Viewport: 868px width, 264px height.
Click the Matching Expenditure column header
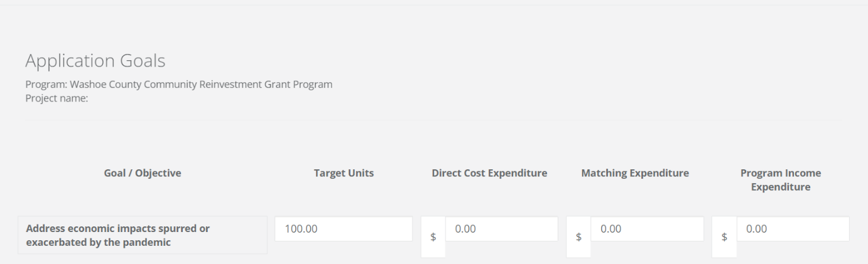635,174
